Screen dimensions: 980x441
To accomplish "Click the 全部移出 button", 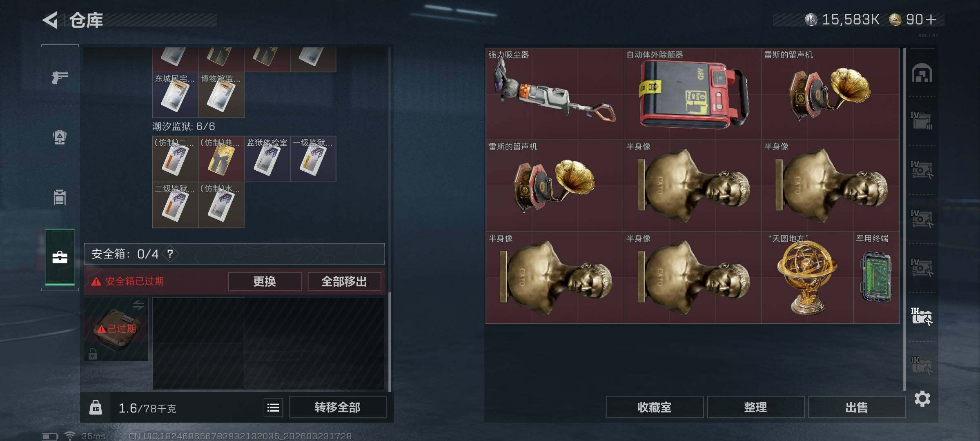I will pyautogui.click(x=344, y=281).
